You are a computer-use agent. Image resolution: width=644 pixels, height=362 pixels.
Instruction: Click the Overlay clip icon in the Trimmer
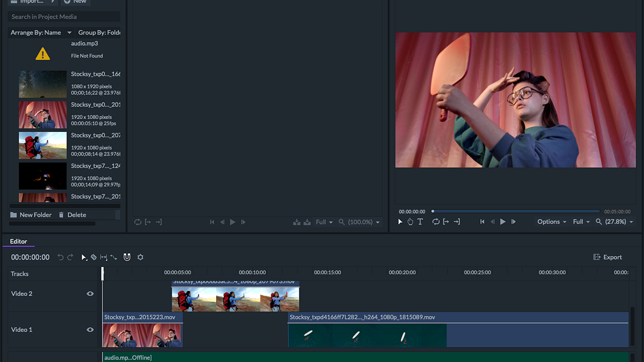pyautogui.click(x=307, y=222)
